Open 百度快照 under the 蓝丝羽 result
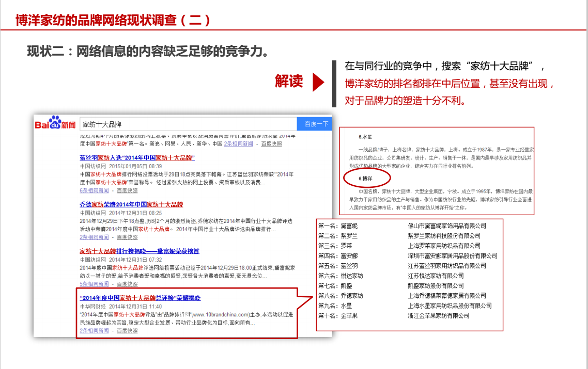This screenshot has width=588, height=369. click(x=127, y=190)
